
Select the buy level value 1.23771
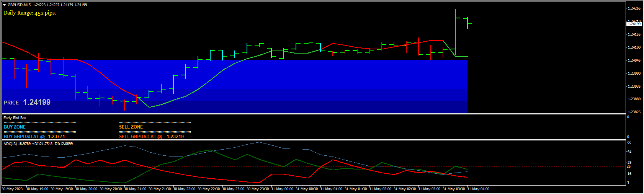56,137
